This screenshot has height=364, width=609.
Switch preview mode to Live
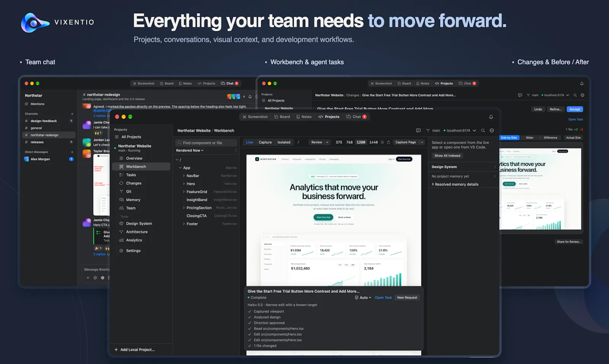(x=249, y=142)
